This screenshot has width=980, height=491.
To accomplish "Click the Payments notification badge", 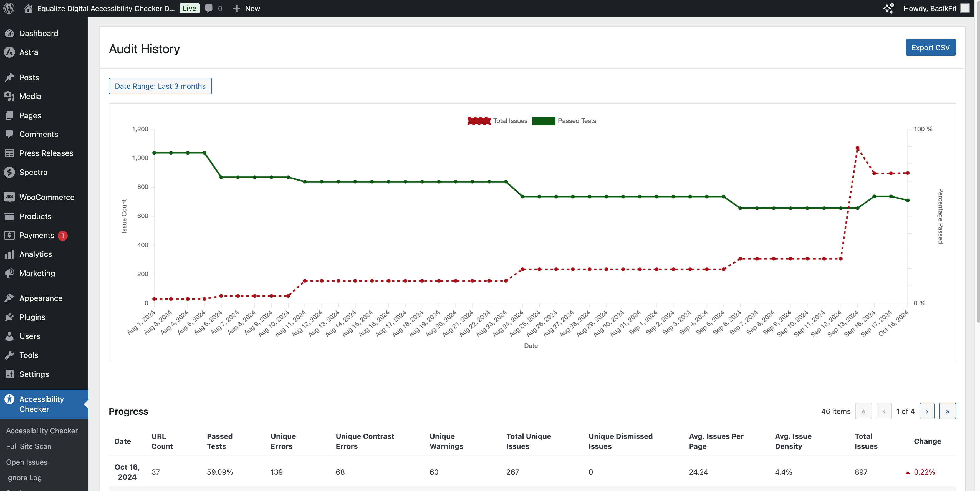I will pyautogui.click(x=62, y=236).
